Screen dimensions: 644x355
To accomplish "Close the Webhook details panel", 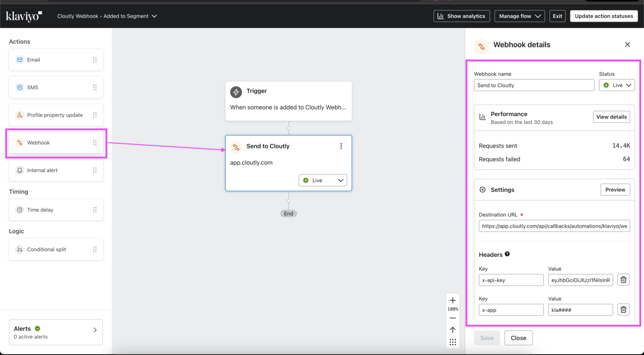I will 627,44.
